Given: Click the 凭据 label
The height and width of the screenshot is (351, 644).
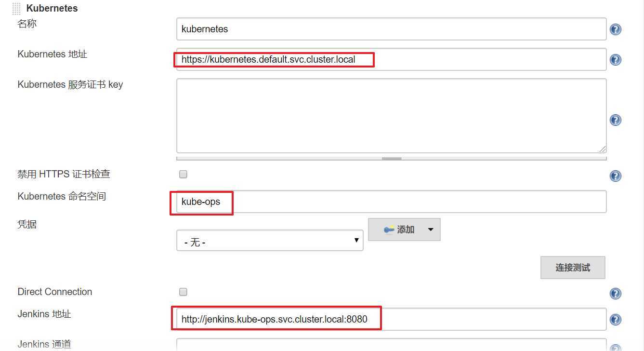Looking at the screenshot, I should 27,224.
